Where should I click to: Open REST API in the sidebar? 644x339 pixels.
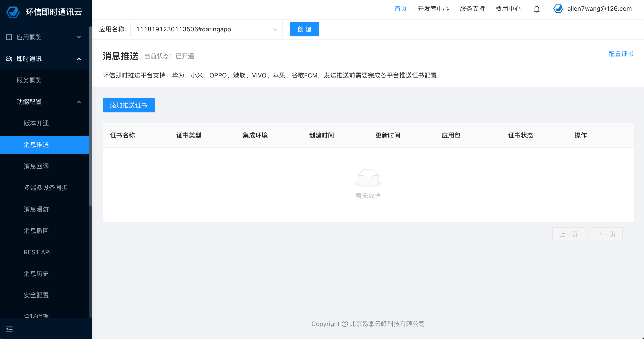click(44, 252)
